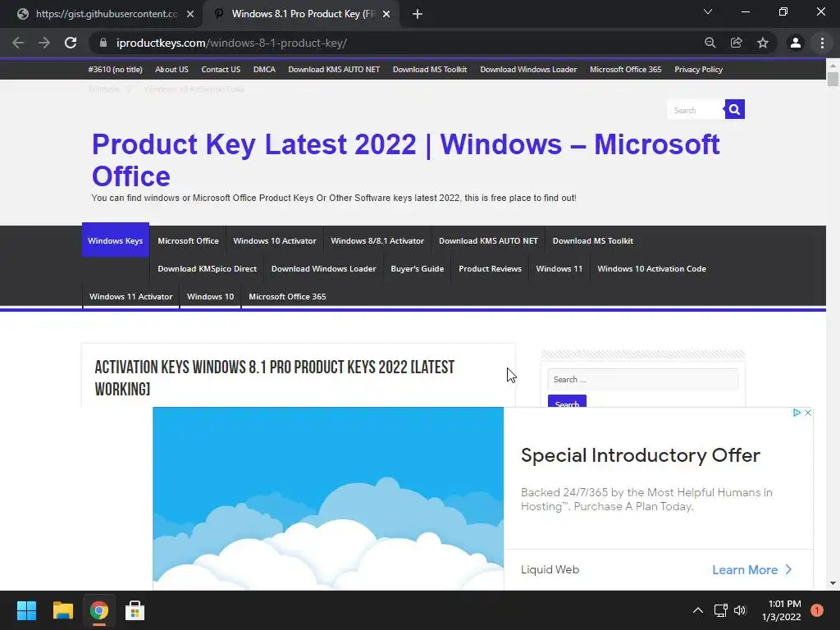Select Download KMS AUTO NET in main menu
The image size is (840, 630).
pos(488,240)
